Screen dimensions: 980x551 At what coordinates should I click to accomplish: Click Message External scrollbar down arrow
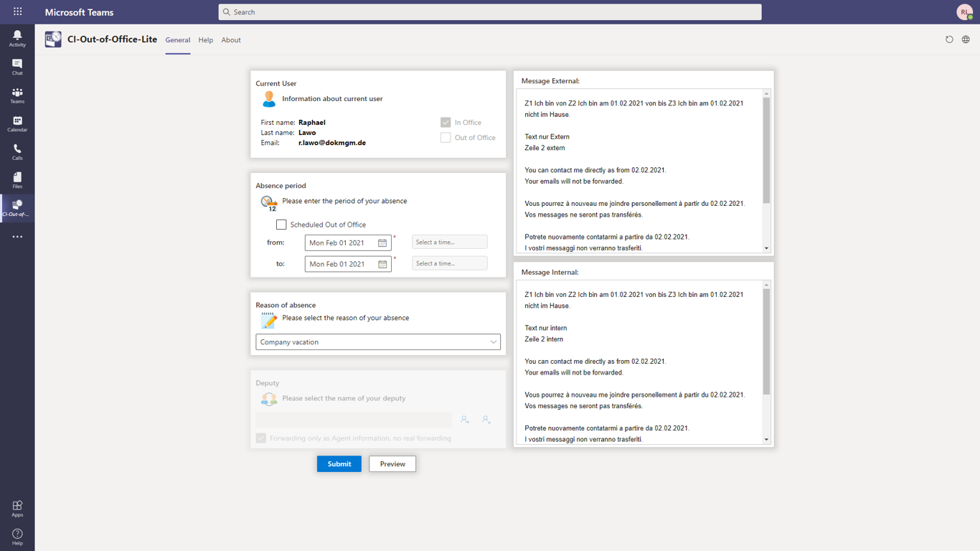(x=766, y=248)
